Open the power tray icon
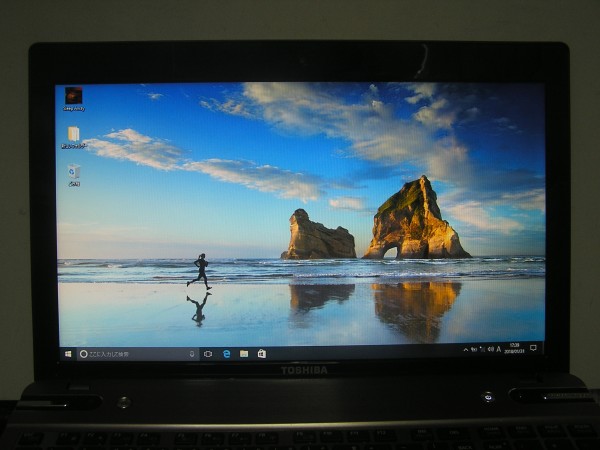The height and width of the screenshot is (450, 600). tap(474, 349)
